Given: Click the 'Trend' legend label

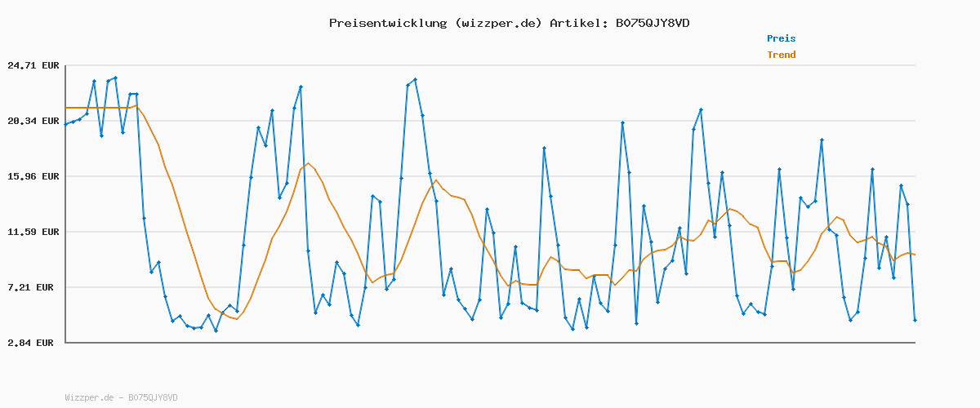Looking at the screenshot, I should point(781,55).
